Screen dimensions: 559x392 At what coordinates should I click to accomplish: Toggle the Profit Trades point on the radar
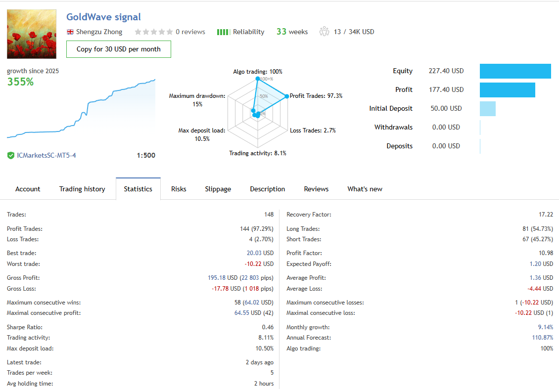(x=286, y=96)
